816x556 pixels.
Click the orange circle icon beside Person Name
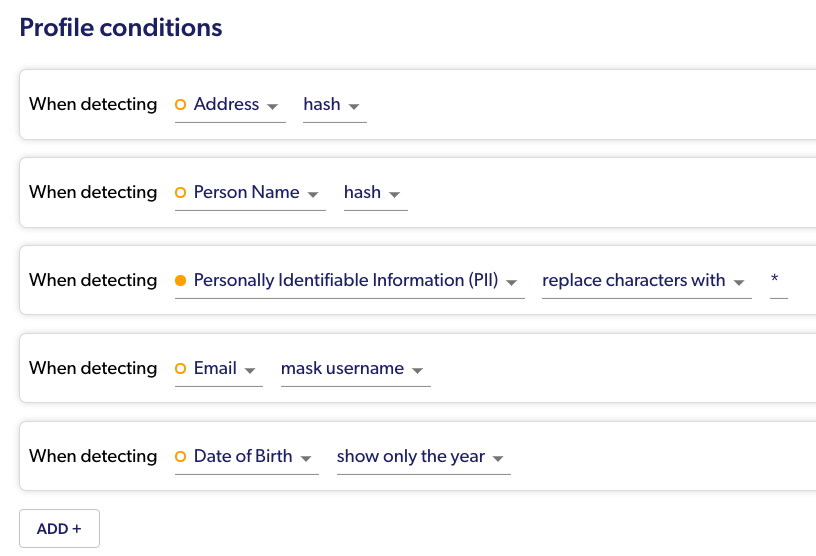point(181,192)
